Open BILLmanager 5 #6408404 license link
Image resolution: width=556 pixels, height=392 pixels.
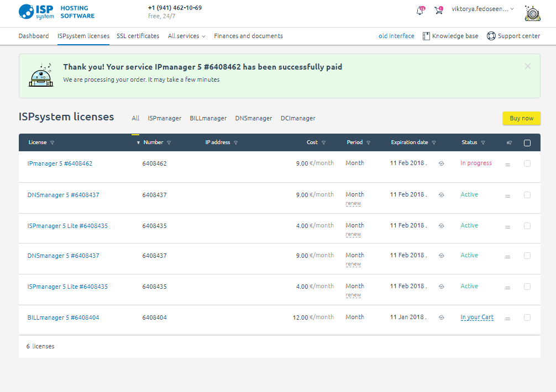click(x=63, y=317)
